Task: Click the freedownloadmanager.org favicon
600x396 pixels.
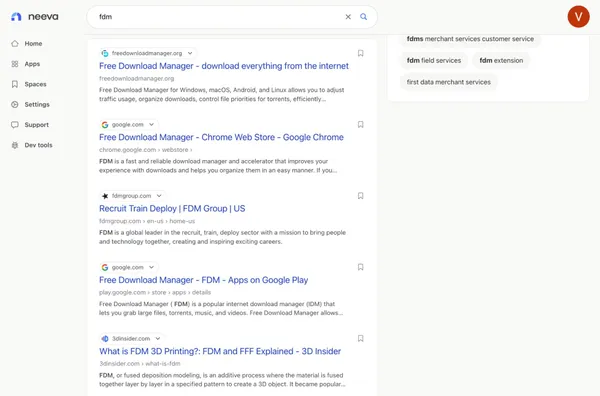Action: [105, 53]
